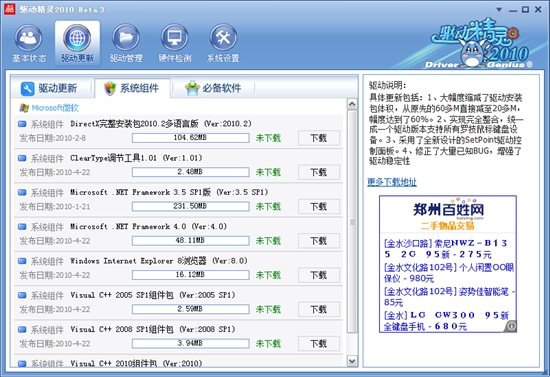Click Visual C++ 2008 row icon
The image size is (550, 377).
22,329
